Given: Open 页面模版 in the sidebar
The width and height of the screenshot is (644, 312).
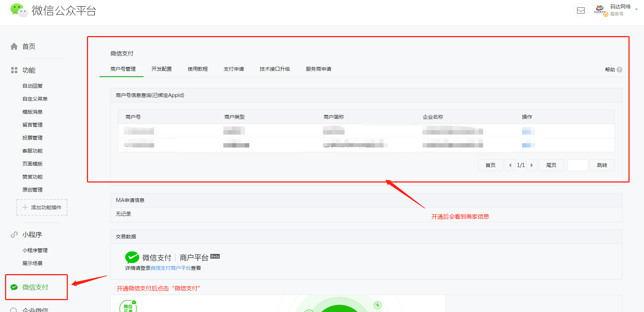Looking at the screenshot, I should (x=32, y=164).
